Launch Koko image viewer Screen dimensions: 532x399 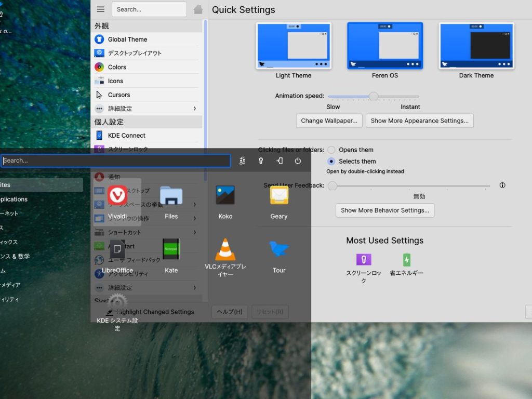225,202
